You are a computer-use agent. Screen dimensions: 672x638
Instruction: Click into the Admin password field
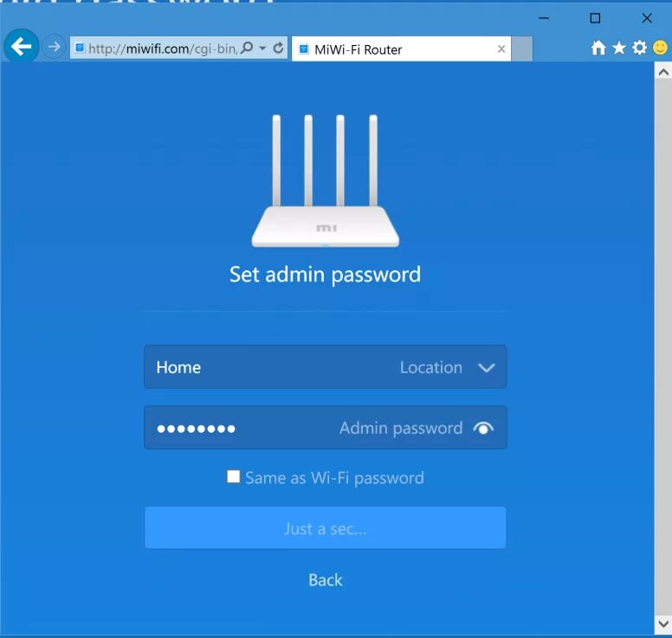(326, 428)
